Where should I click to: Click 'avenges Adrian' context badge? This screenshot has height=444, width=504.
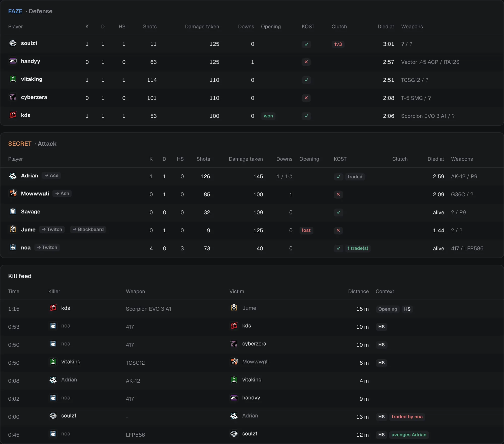(409, 435)
